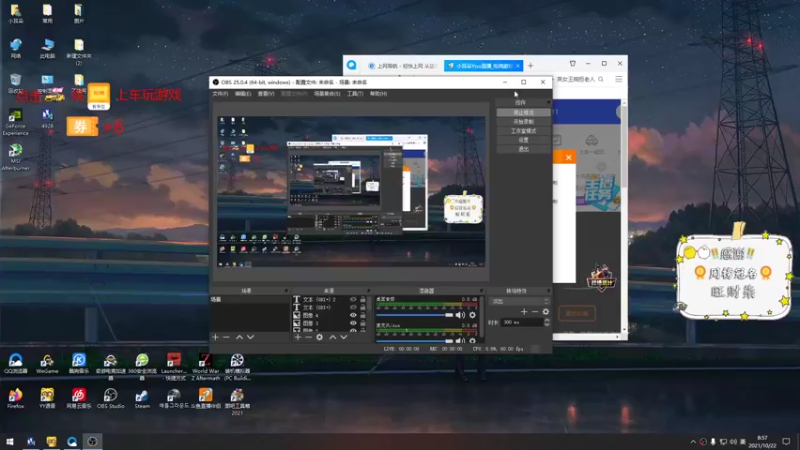Open desktop audio settings gear in mixer
The height and width of the screenshot is (450, 800).
tap(472, 315)
